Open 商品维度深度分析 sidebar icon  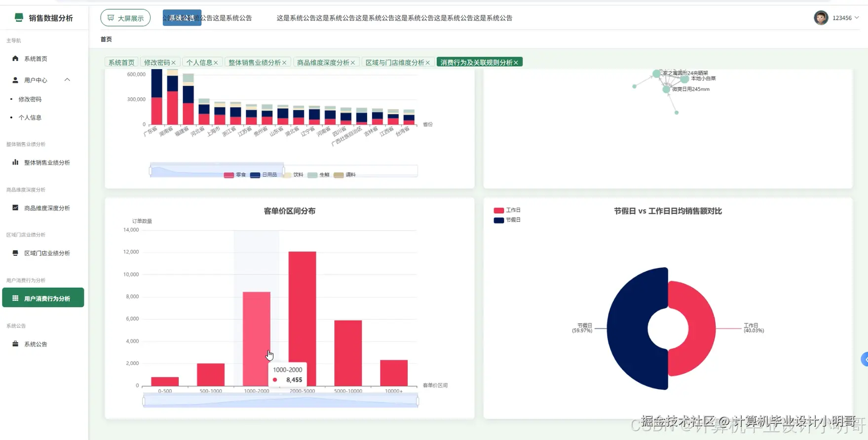coord(15,208)
